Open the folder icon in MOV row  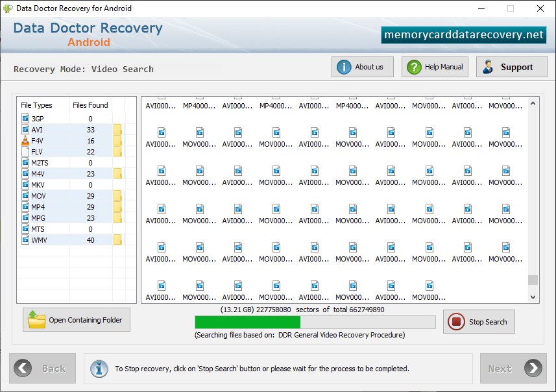[x=117, y=195]
